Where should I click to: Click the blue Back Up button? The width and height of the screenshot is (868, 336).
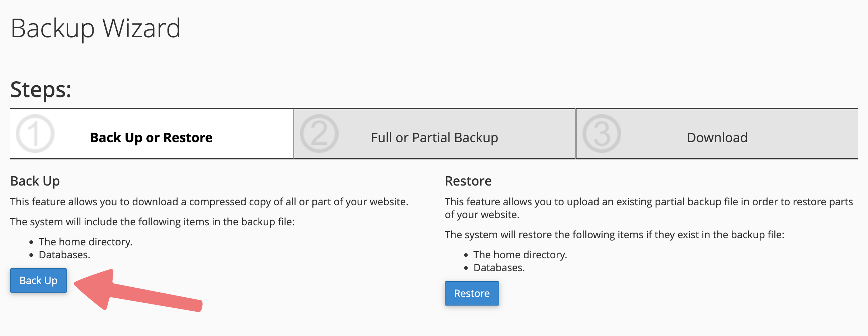click(x=38, y=280)
